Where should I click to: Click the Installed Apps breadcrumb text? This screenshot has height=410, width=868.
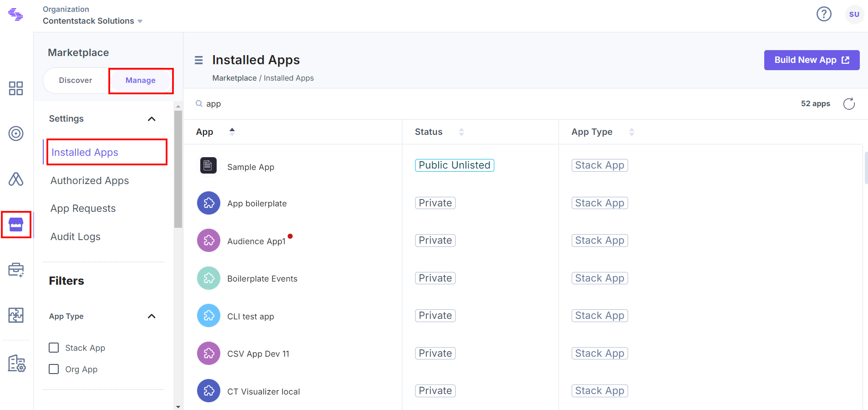pos(289,78)
